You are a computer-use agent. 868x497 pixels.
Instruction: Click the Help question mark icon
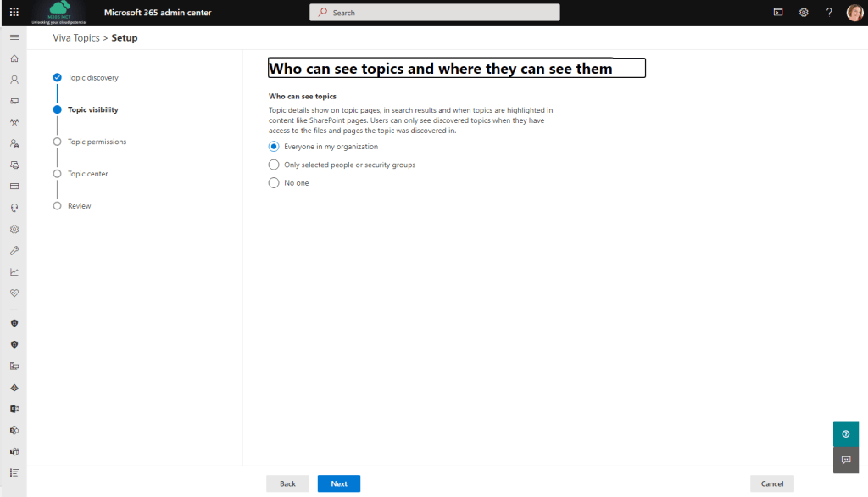[829, 12]
